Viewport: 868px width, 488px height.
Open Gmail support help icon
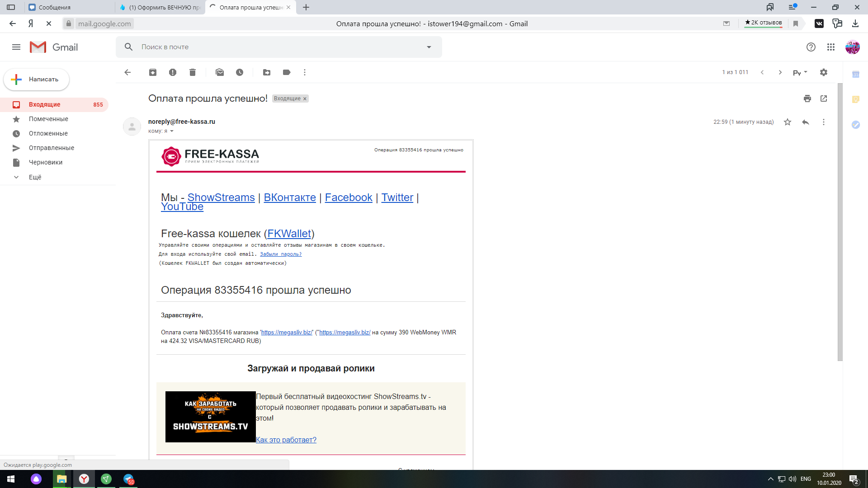(x=811, y=47)
